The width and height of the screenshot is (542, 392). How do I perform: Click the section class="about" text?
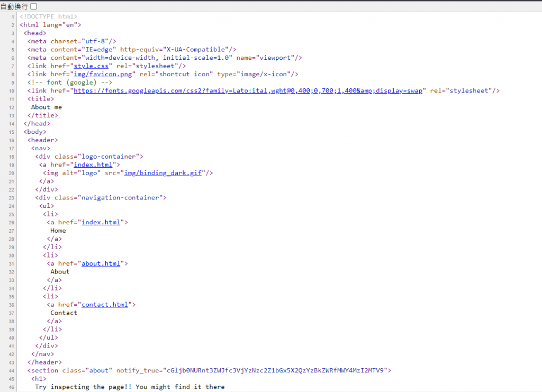[x=70, y=370]
